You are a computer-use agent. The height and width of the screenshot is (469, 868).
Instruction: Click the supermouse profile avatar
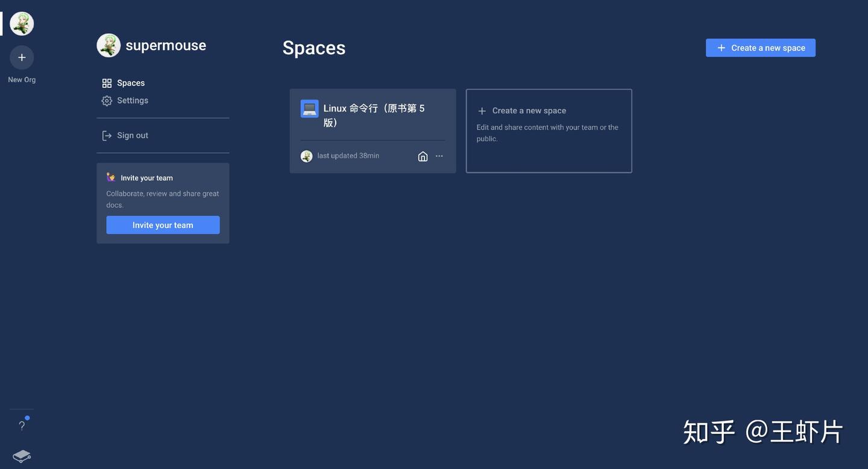(108, 45)
